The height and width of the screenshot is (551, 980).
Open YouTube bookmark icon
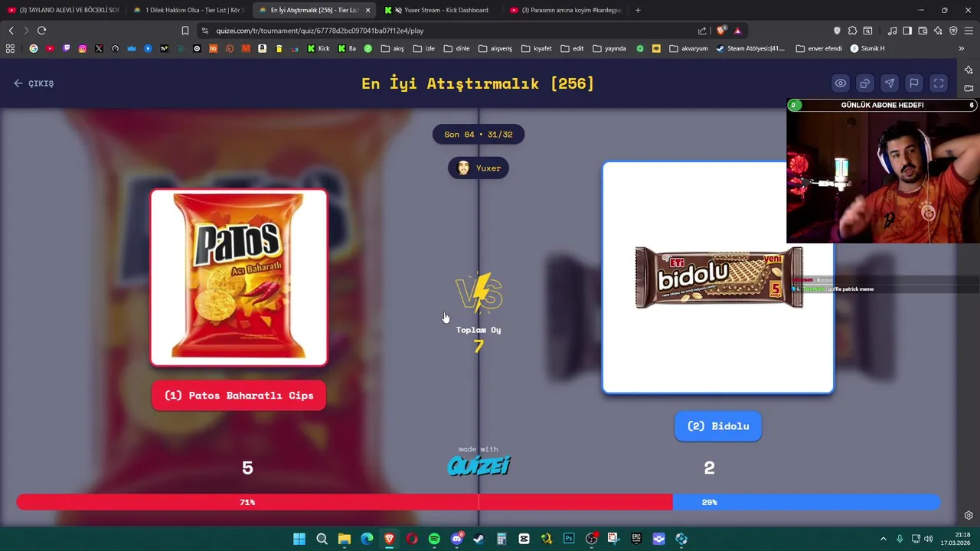50,48
